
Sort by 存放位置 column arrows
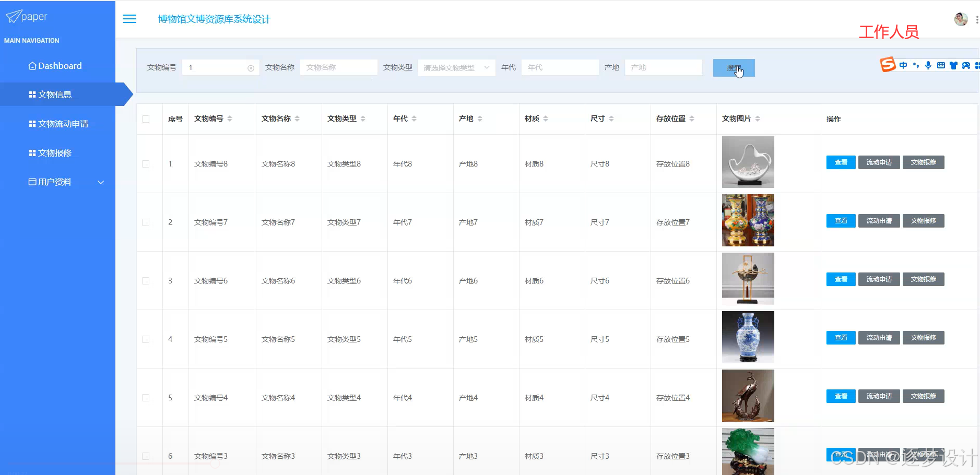(x=692, y=118)
